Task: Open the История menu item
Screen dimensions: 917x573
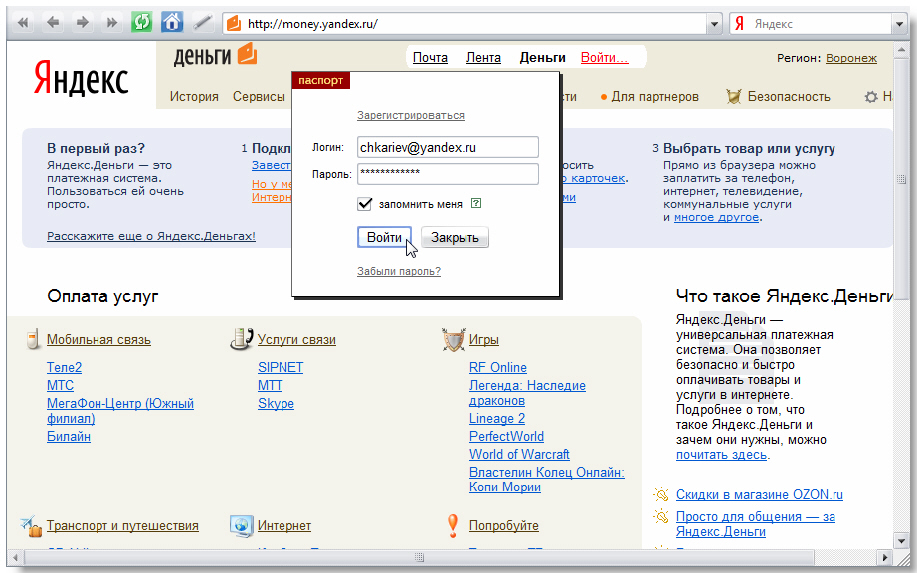Action: click(194, 96)
